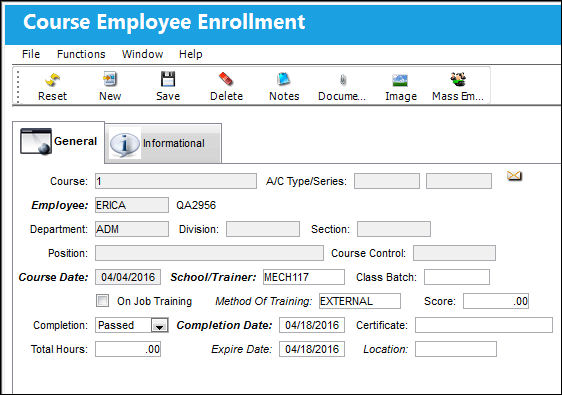Screen dimensions: 562x395
Task: Click the Course Date field 04/04/2016
Action: pos(128,277)
